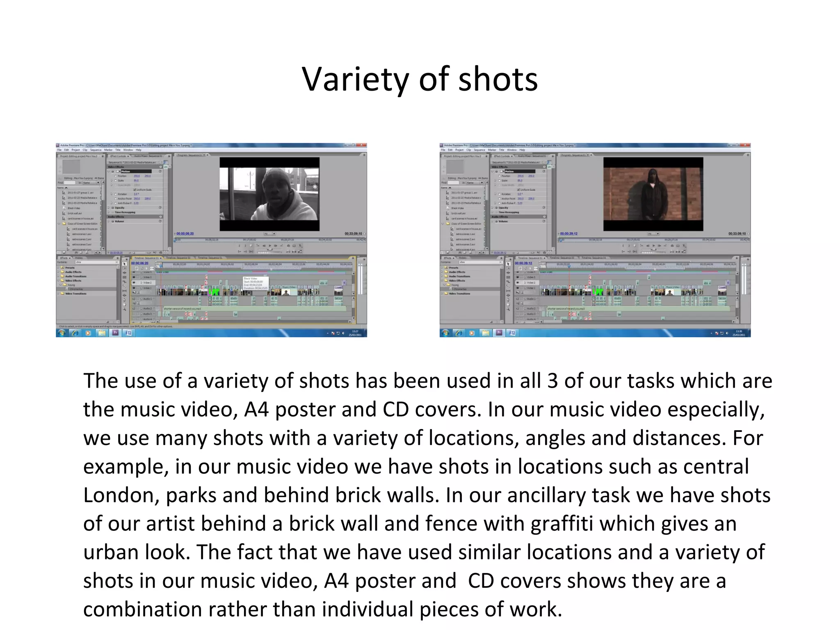Select 'brick wall.avi' in left screenshot's project bin
Viewport: 840px width, 630px height.
pyautogui.click(x=75, y=213)
